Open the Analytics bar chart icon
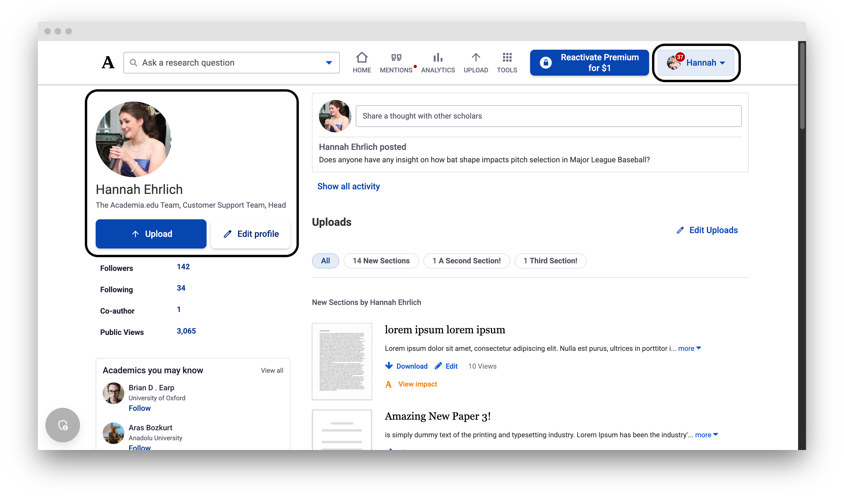 tap(438, 58)
